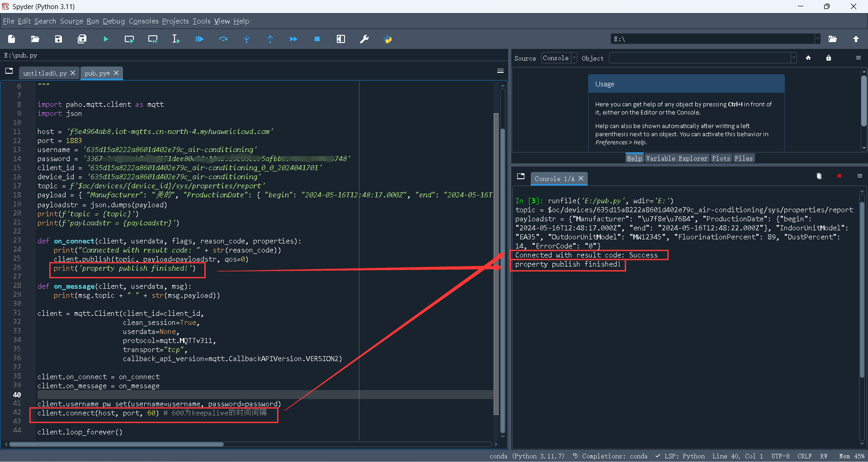Close the pub.py editor tab

click(x=116, y=73)
